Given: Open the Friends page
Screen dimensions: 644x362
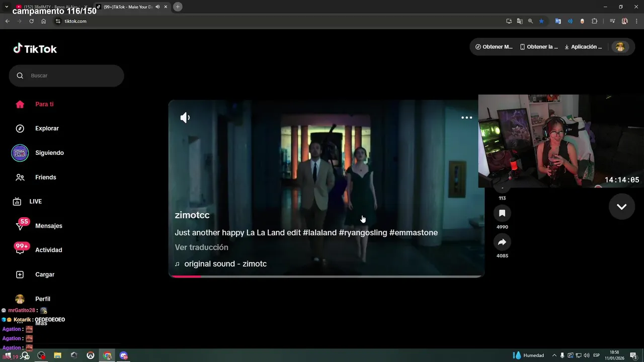Looking at the screenshot, I should click(x=45, y=177).
